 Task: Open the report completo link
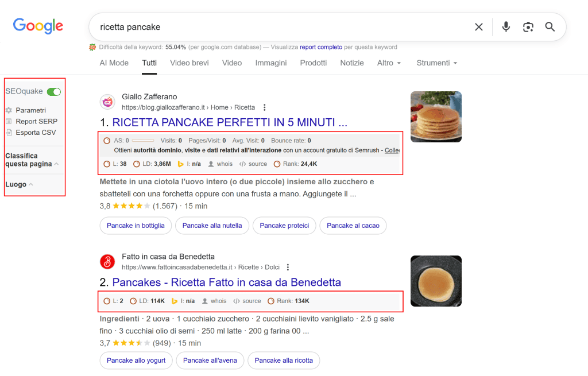[x=321, y=47]
